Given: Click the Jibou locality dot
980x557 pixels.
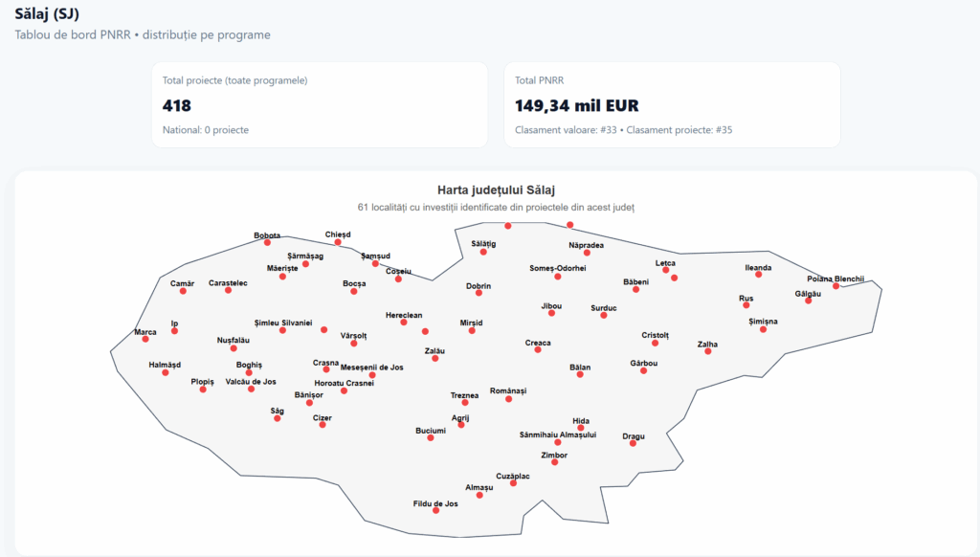Looking at the screenshot, I should 551,313.
